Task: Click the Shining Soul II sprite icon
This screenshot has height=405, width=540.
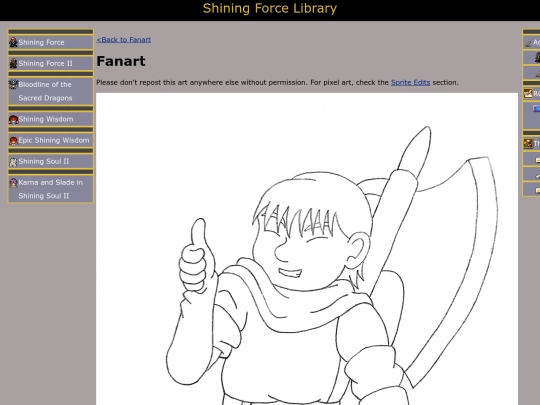Action: click(13, 162)
